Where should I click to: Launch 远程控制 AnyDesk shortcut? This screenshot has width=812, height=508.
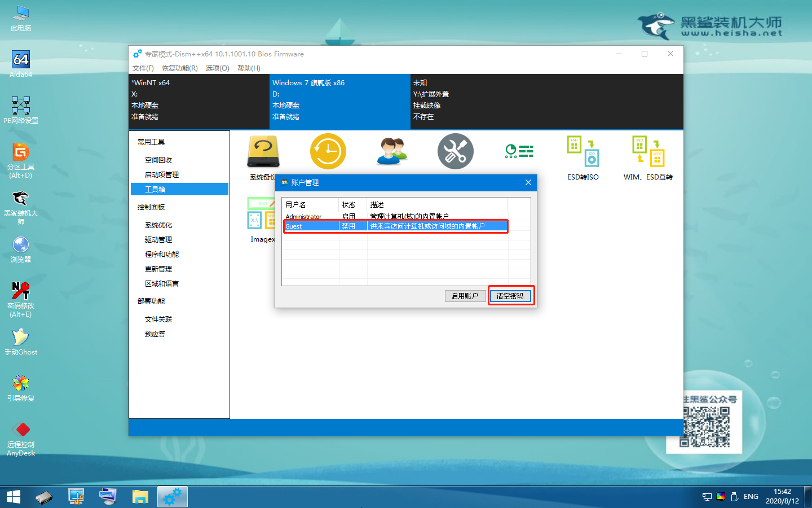(21, 439)
